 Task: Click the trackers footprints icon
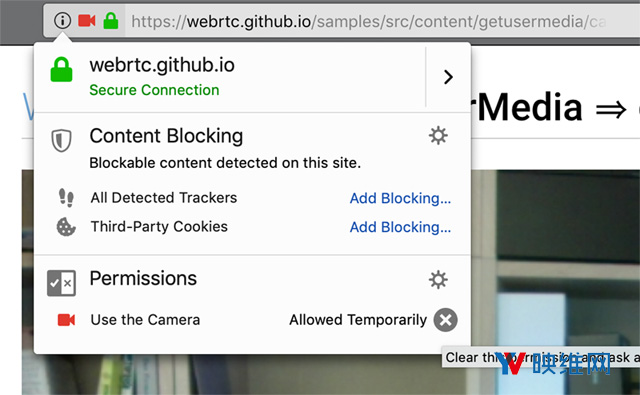(x=66, y=198)
